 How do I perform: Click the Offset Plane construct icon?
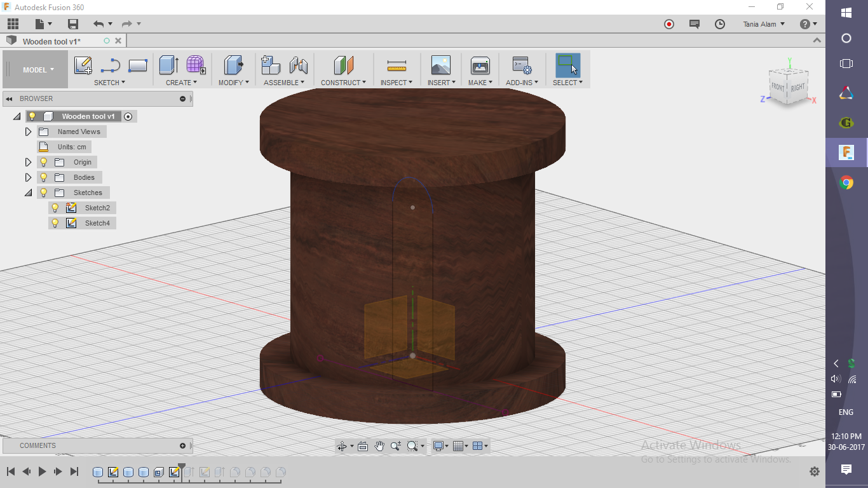point(344,65)
